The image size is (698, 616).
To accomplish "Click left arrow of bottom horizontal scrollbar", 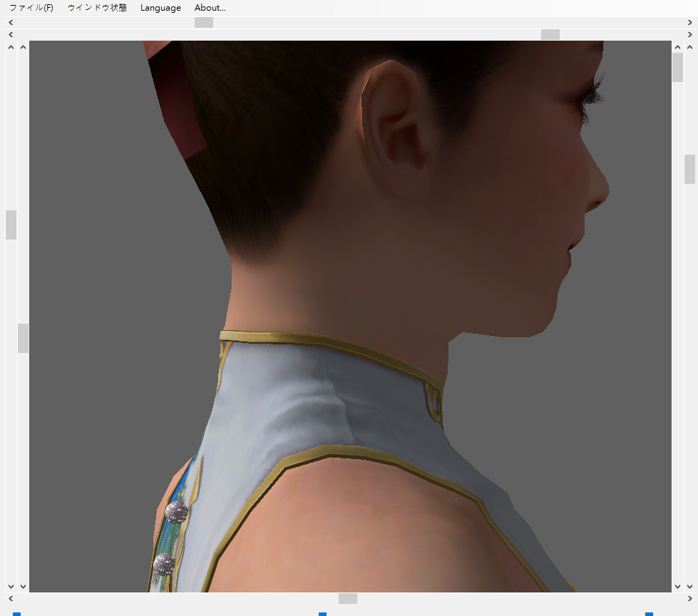I will tap(11, 599).
